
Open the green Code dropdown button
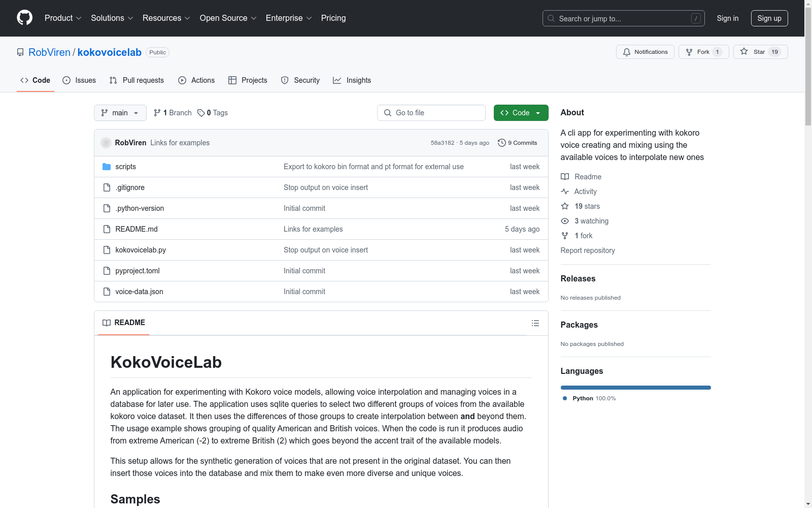pos(521,113)
